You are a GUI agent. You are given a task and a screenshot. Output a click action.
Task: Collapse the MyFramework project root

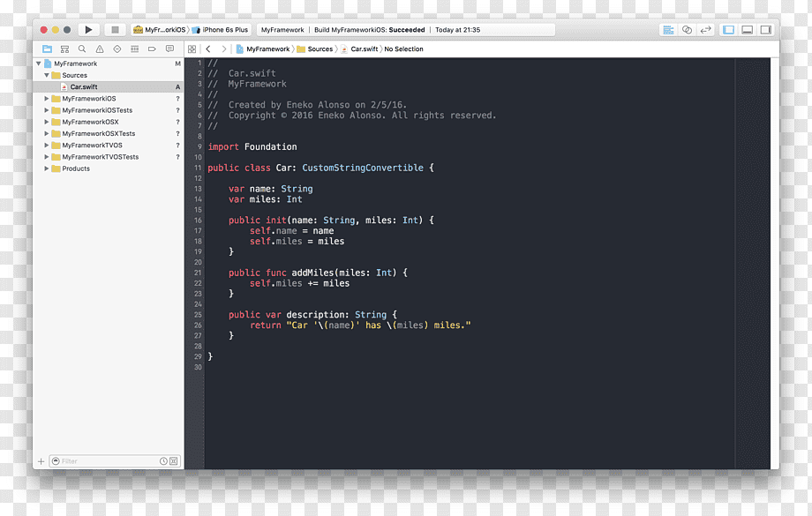(38, 64)
